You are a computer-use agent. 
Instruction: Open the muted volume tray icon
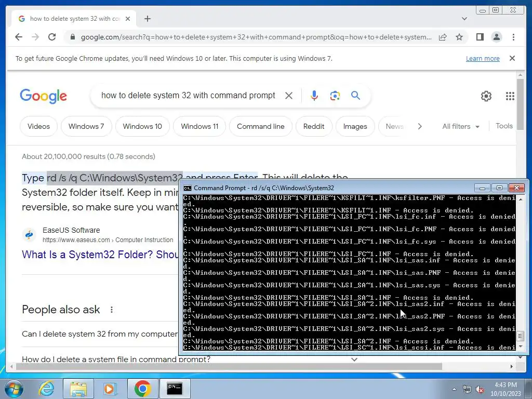480,389
